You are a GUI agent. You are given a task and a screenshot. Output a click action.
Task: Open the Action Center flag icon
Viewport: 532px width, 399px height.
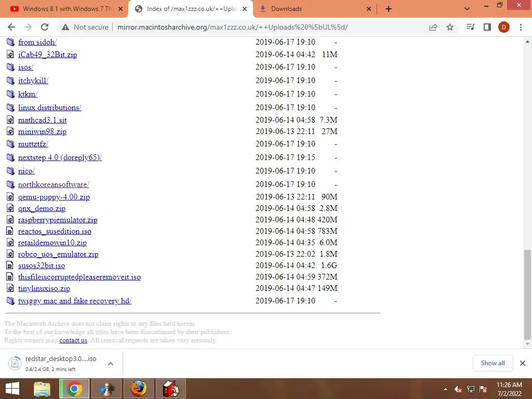tap(483, 389)
